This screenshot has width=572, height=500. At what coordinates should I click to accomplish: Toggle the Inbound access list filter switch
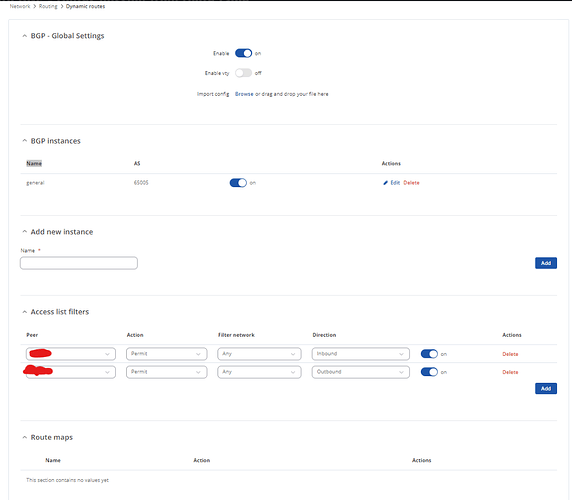pyautogui.click(x=429, y=354)
